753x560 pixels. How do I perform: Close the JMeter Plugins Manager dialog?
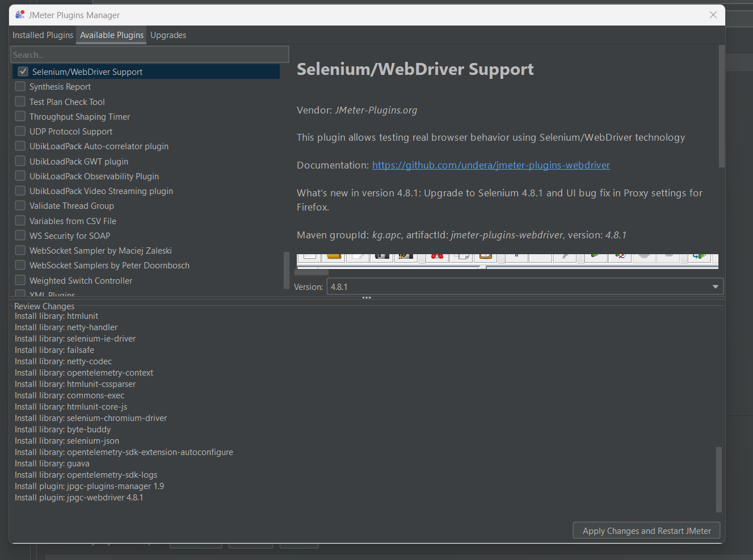(x=713, y=15)
